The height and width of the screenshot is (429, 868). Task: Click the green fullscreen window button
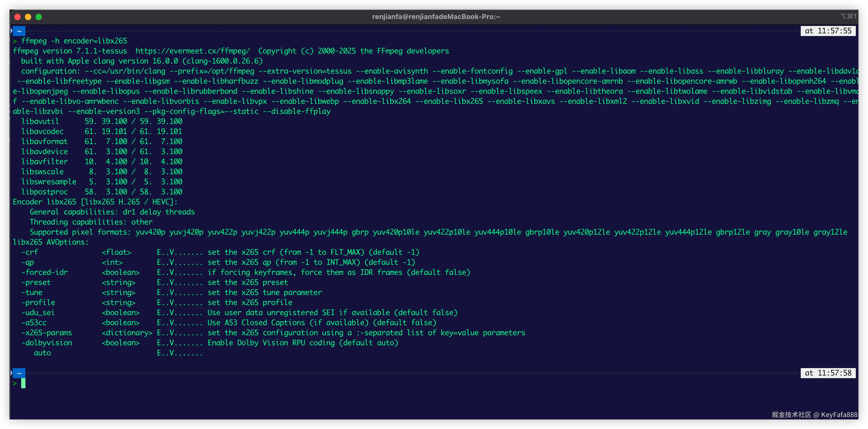tap(39, 17)
